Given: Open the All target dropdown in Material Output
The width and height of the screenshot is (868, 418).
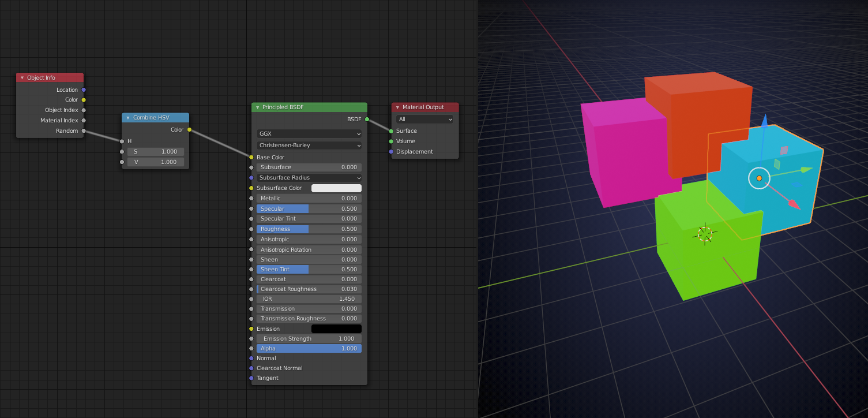Looking at the screenshot, I should pos(425,120).
